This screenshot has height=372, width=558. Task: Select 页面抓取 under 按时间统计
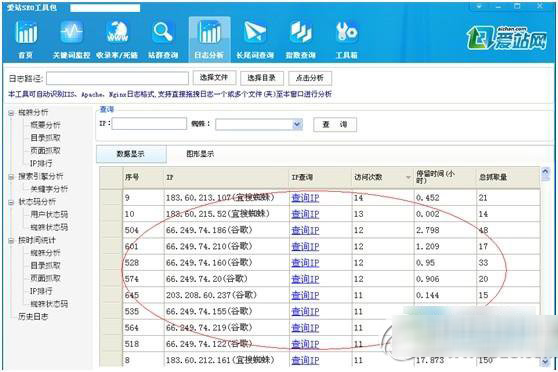point(45,278)
